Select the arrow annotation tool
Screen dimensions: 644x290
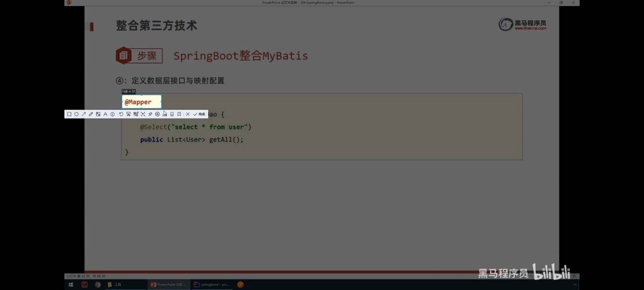[x=84, y=114]
